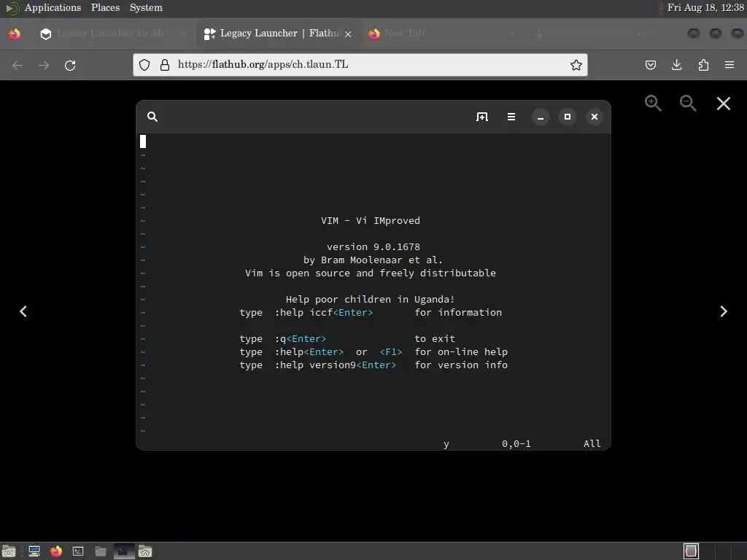Go back to previous page

(x=18, y=65)
